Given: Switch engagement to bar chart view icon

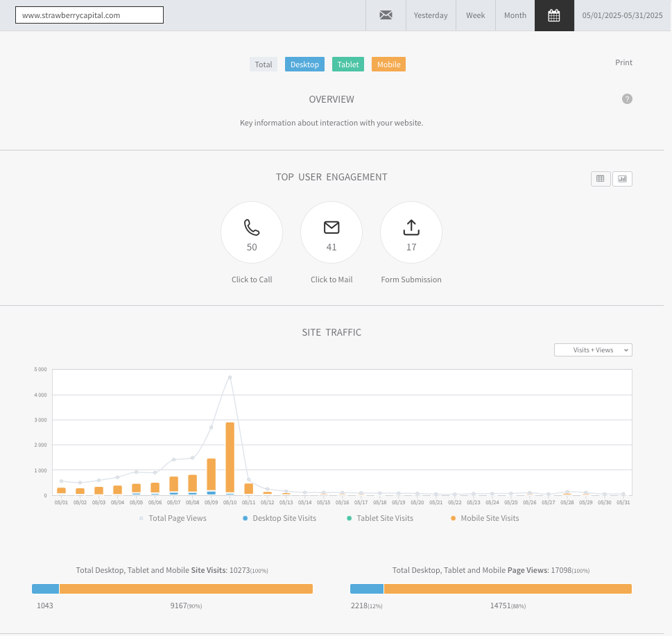Looking at the screenshot, I should 622,179.
